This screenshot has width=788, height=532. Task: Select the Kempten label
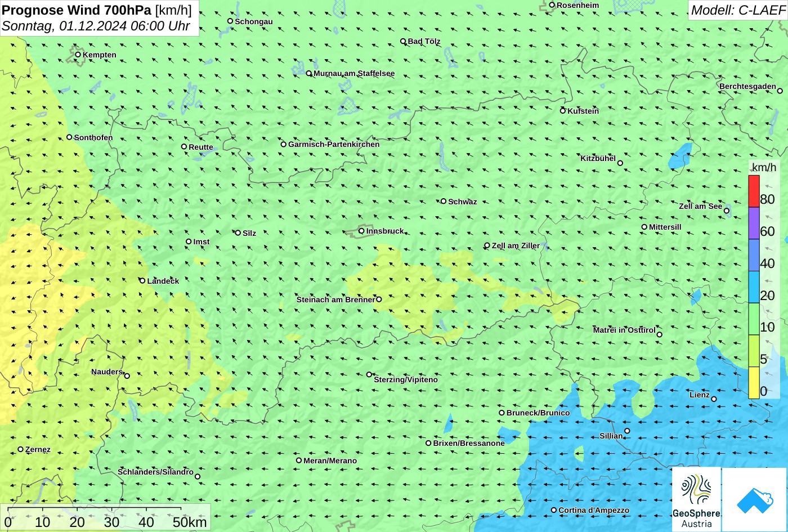tap(100, 55)
